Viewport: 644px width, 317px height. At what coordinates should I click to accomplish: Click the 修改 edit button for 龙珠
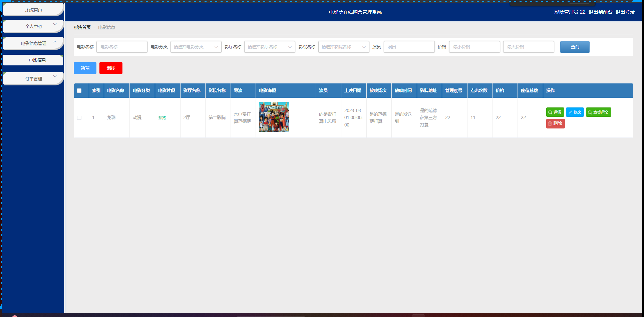575,112
